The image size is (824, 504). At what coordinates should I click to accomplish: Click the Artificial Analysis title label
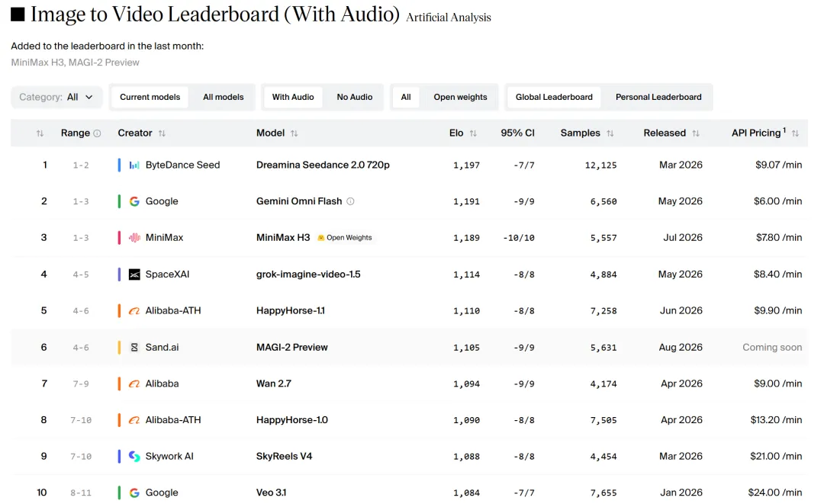click(x=449, y=18)
